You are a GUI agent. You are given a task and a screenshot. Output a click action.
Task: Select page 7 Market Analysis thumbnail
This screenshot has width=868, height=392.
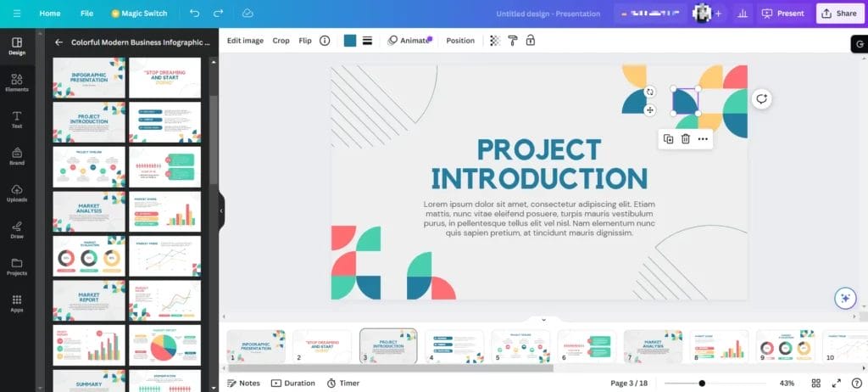pyautogui.click(x=653, y=346)
